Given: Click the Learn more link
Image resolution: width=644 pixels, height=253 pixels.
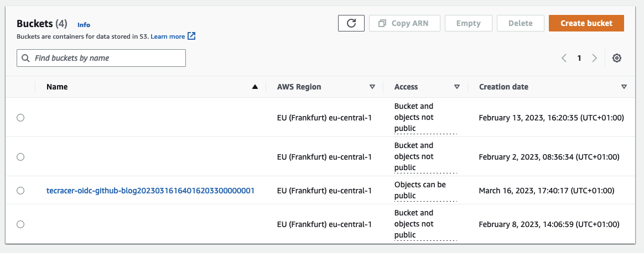Looking at the screenshot, I should 168,36.
